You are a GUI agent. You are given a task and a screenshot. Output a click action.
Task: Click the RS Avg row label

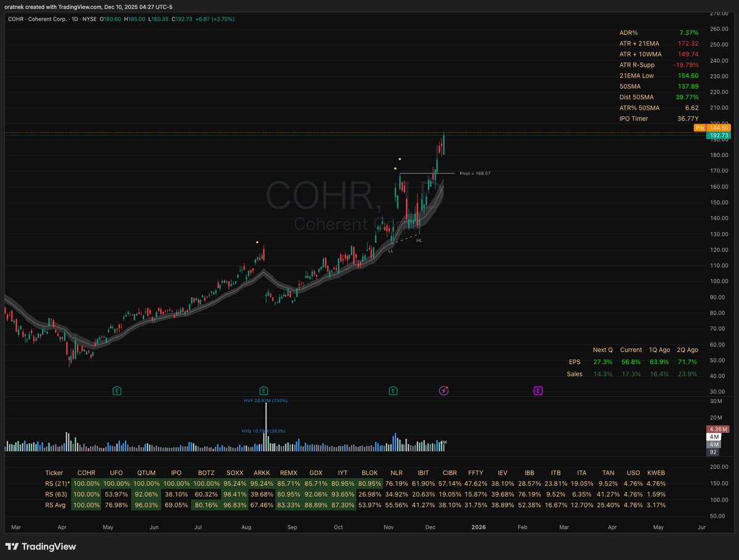[56, 505]
